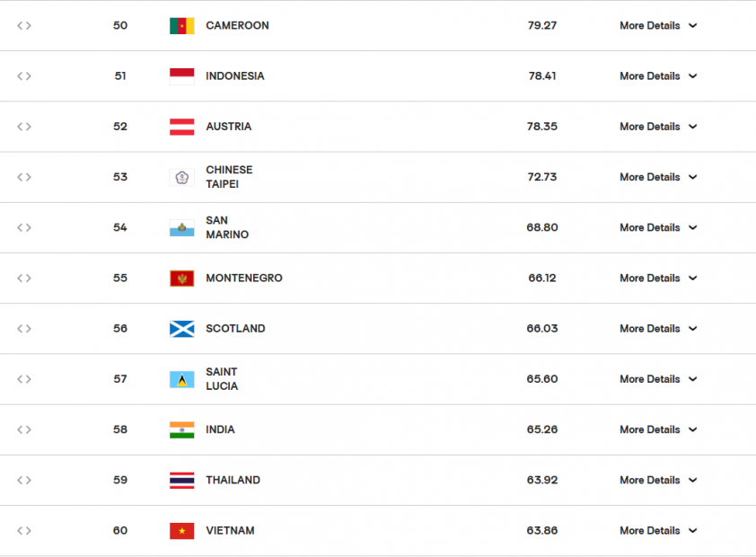
Task: Click the Montenegro flag icon
Action: coord(181,278)
